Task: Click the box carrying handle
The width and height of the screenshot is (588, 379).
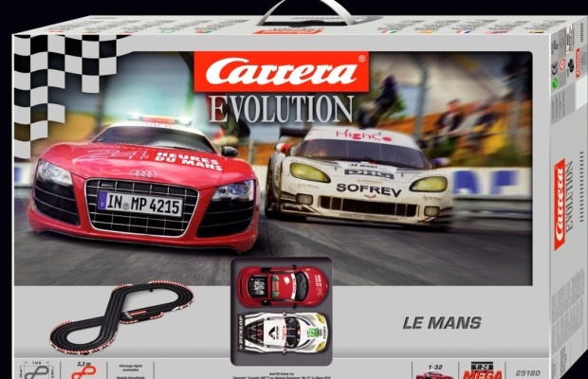Action: pyautogui.click(x=306, y=12)
